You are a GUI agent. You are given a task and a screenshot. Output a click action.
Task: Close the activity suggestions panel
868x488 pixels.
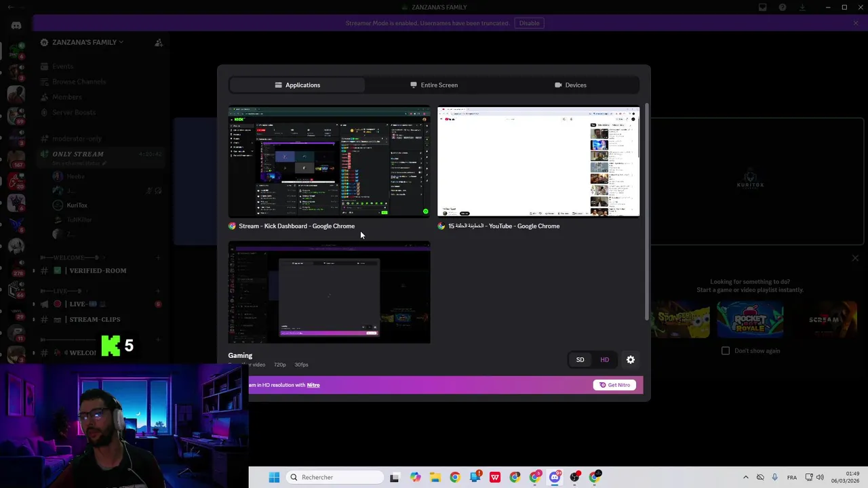(x=855, y=258)
